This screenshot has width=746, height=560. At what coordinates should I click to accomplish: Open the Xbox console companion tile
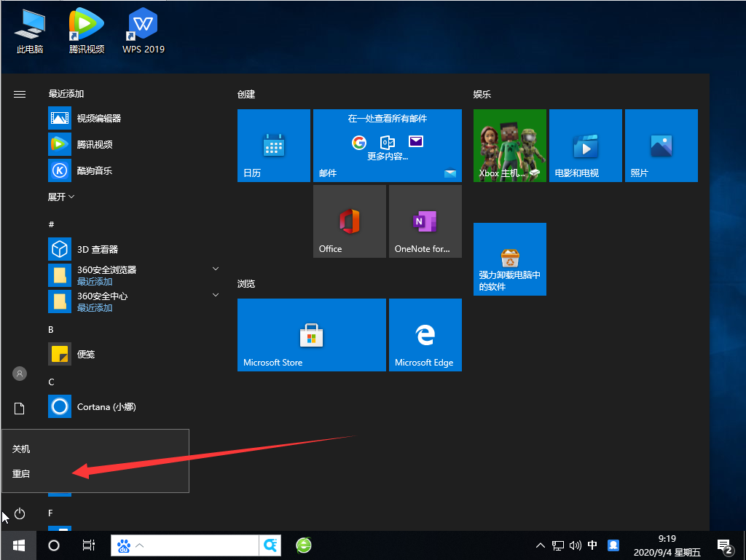(510, 146)
